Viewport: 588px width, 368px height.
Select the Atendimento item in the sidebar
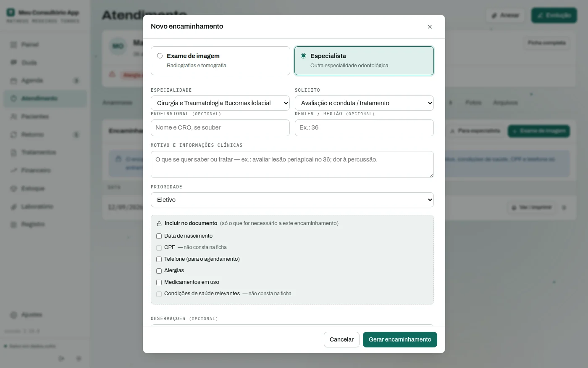pyautogui.click(x=45, y=98)
